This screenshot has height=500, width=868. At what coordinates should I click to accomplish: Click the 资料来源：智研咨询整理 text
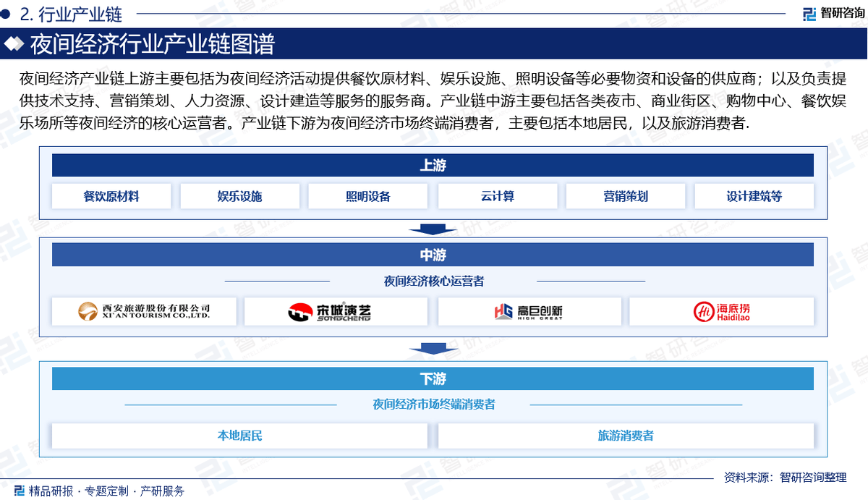pos(783,475)
